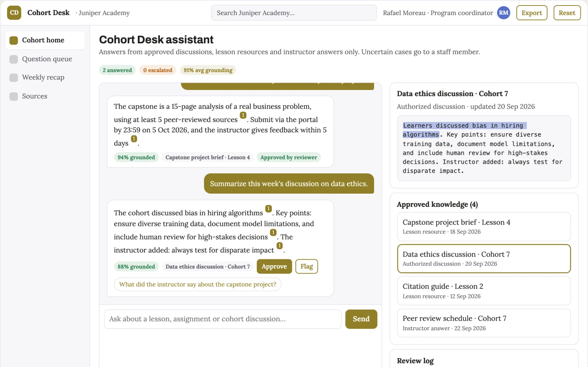Go to Cohort home
The width and height of the screenshot is (588, 367).
(45, 40)
